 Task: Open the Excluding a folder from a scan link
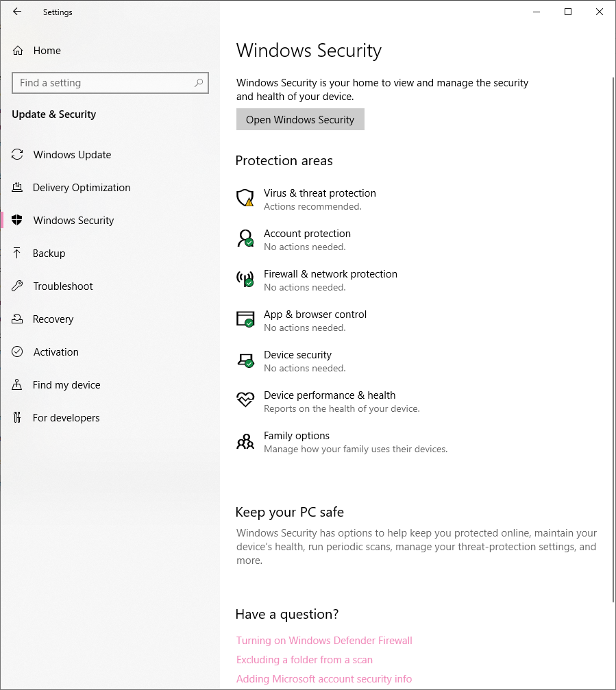pyautogui.click(x=304, y=660)
